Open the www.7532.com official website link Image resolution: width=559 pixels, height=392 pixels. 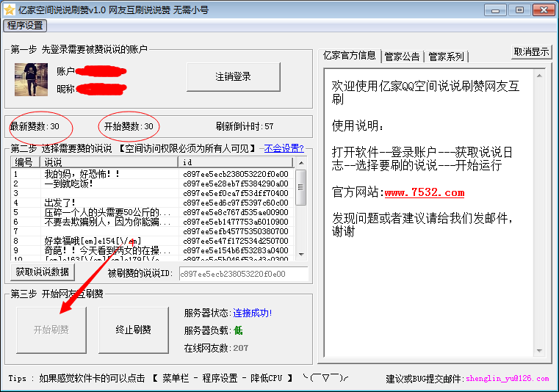pyautogui.click(x=425, y=193)
